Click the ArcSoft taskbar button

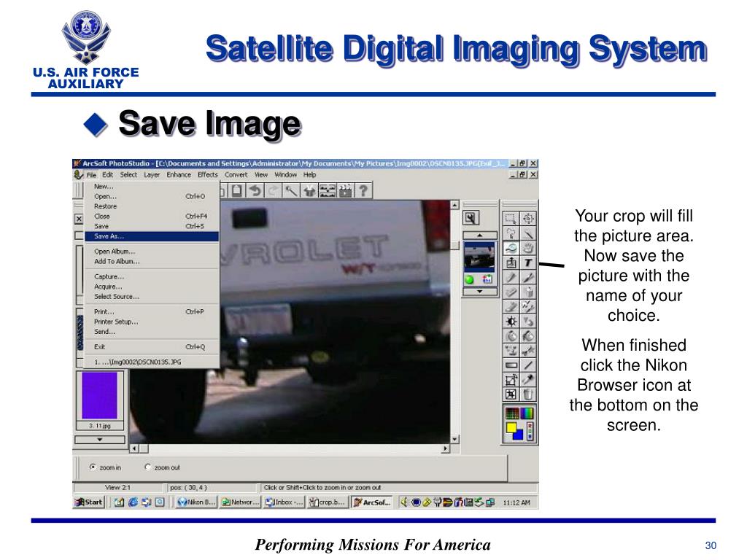371,502
